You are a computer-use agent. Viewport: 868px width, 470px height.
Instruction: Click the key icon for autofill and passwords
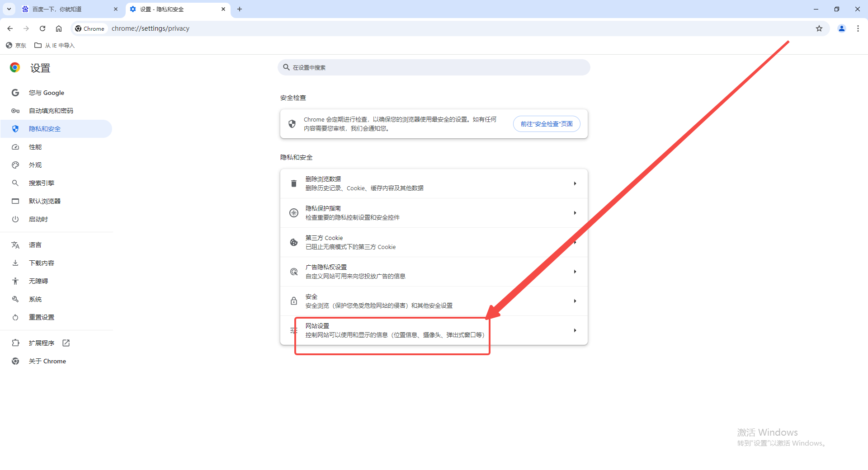15,111
